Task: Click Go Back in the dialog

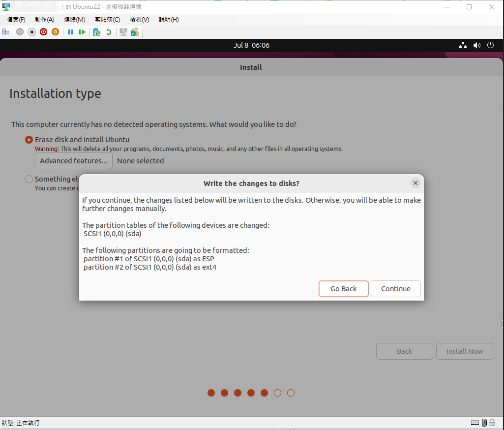Action: 344,289
